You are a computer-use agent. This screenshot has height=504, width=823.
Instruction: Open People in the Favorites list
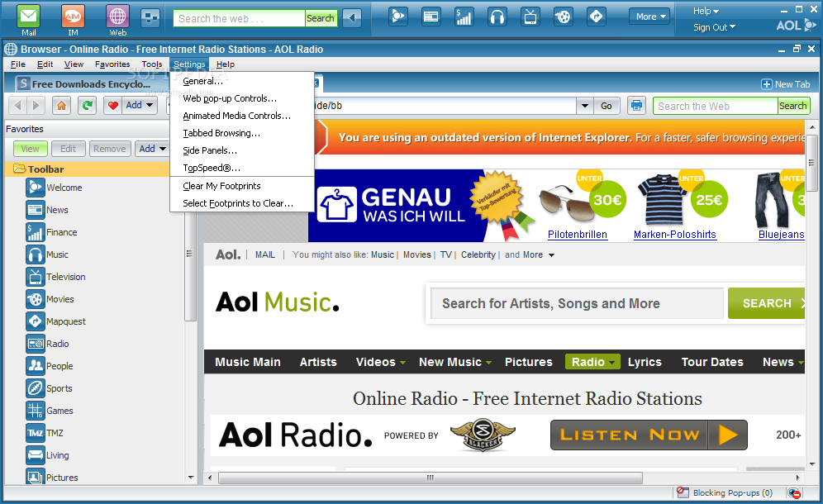click(x=50, y=366)
